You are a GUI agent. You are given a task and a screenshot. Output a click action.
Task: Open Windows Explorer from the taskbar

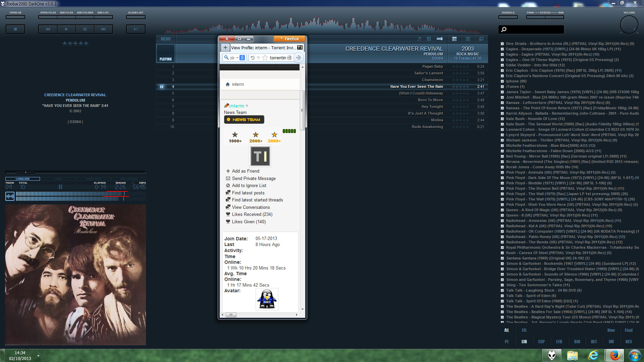tap(573, 355)
